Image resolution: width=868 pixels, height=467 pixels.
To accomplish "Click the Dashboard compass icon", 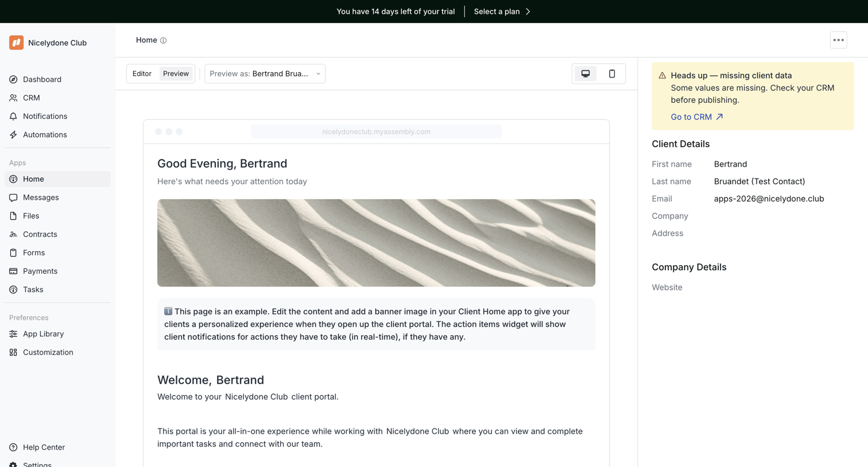I will click(x=13, y=79).
